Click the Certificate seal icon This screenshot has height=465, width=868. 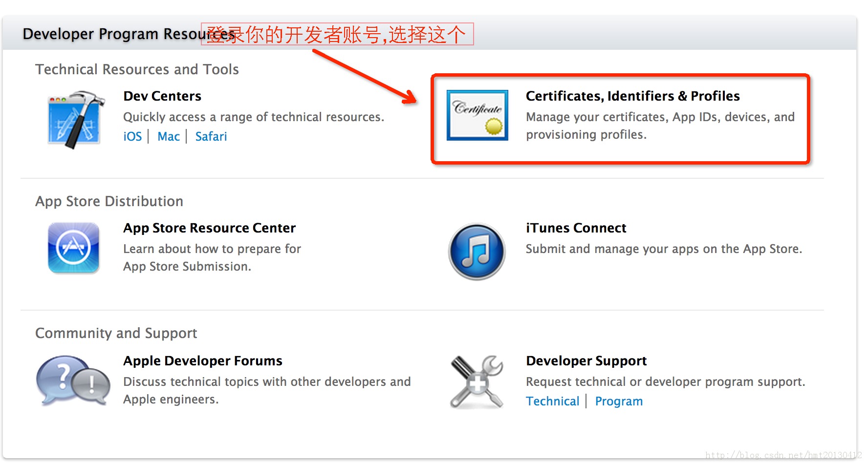pyautogui.click(x=477, y=115)
